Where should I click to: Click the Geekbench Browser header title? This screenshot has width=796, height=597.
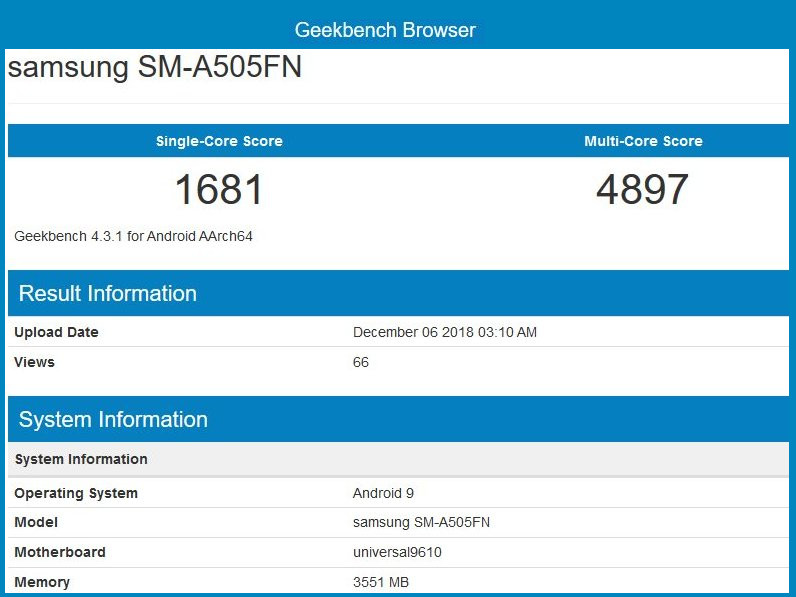tap(385, 30)
